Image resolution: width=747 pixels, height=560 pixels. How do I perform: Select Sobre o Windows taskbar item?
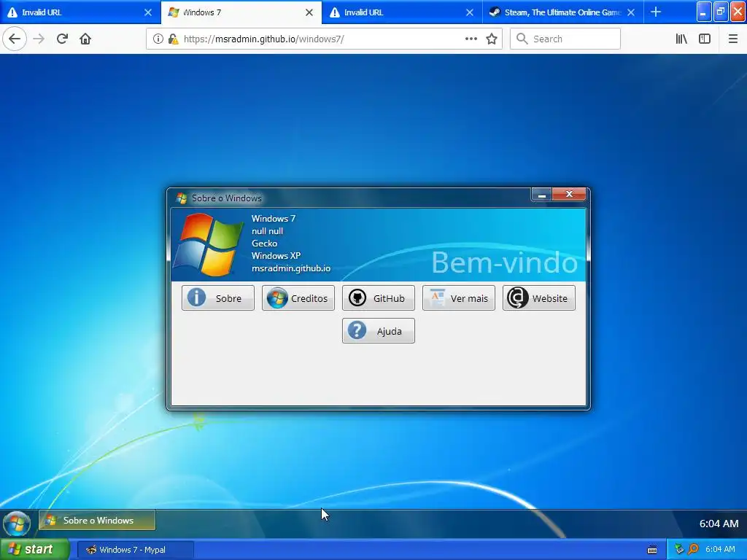coord(97,521)
